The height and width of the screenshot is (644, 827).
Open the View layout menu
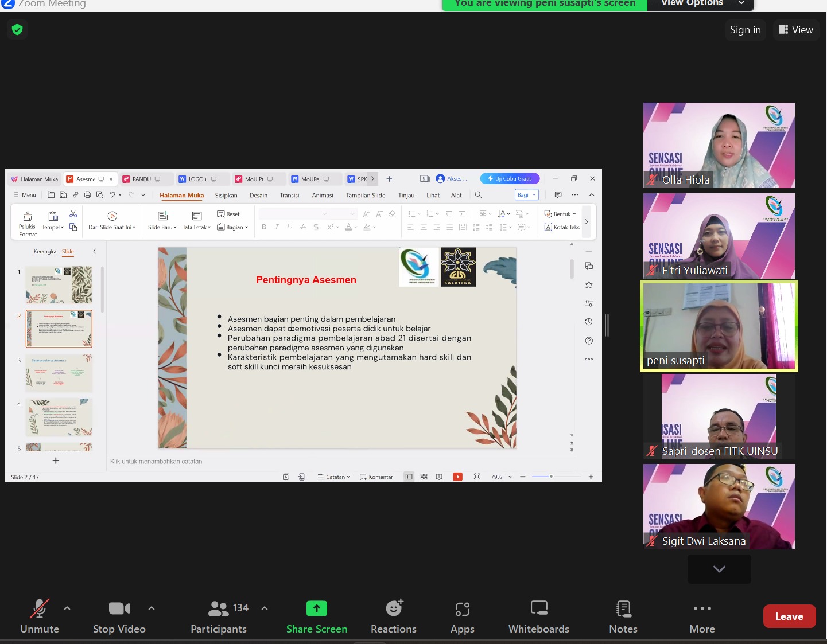point(796,30)
